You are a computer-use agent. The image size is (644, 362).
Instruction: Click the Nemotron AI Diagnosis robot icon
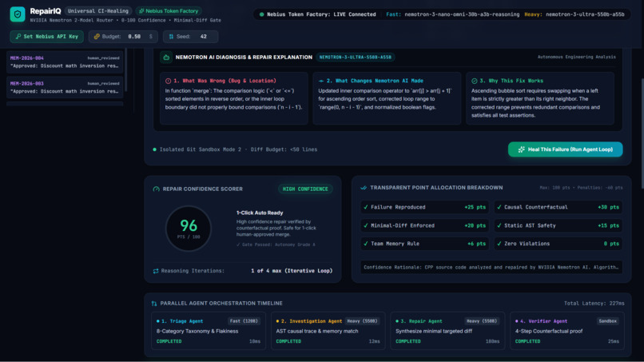(x=166, y=57)
